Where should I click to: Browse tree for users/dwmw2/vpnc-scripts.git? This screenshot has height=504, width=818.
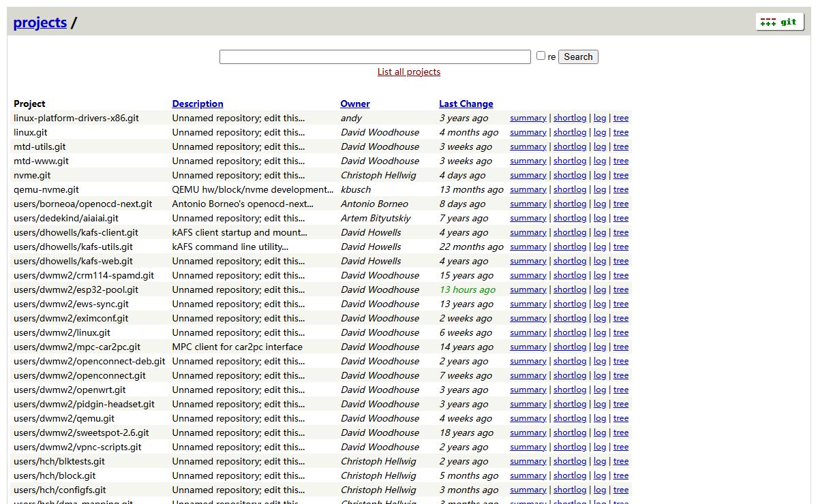tap(621, 447)
